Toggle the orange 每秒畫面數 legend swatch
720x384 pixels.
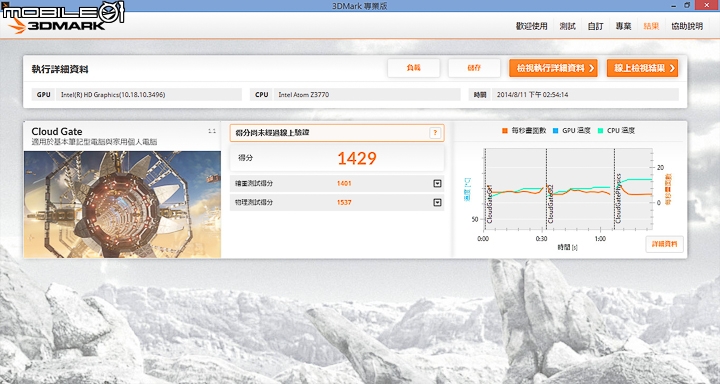[x=505, y=131]
